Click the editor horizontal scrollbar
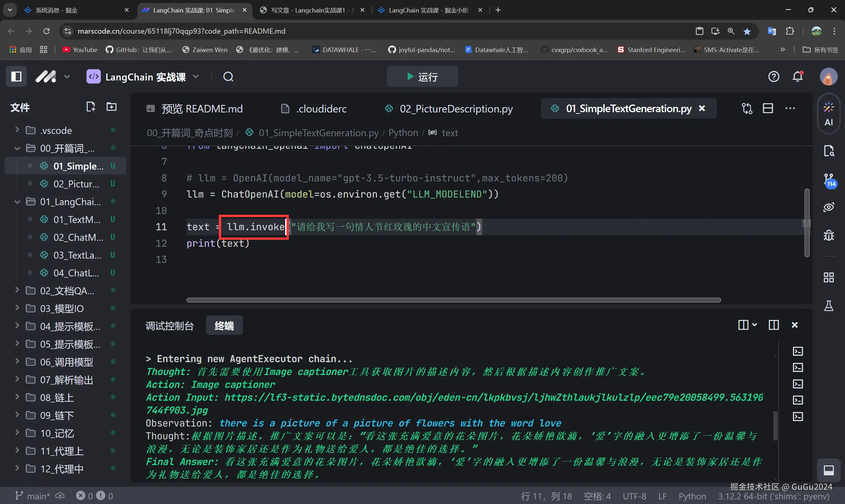The height and width of the screenshot is (504, 845). point(453,300)
